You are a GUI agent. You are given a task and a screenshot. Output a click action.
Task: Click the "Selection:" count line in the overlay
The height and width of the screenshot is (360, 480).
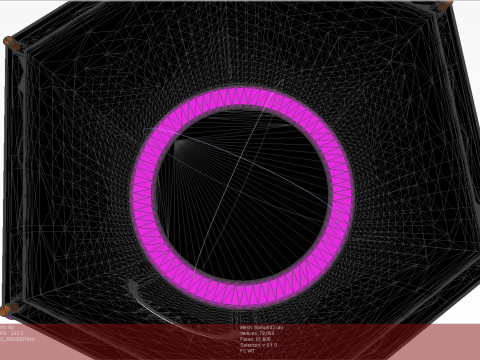tap(258, 345)
